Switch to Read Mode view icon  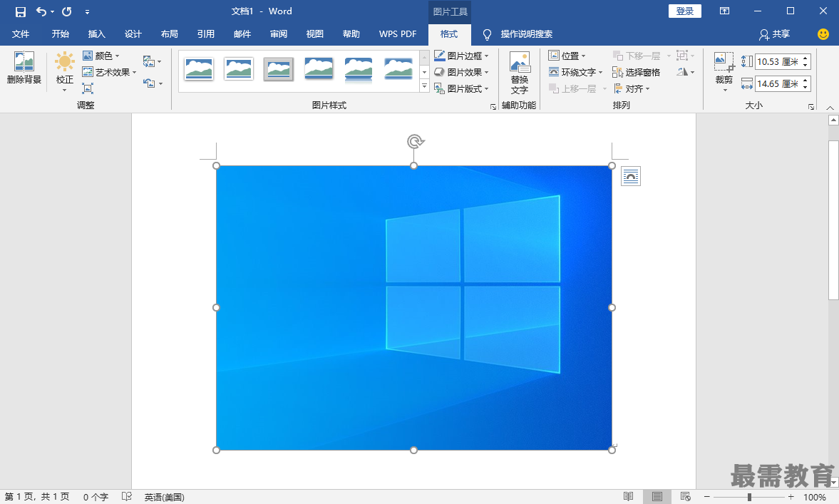coord(629,497)
